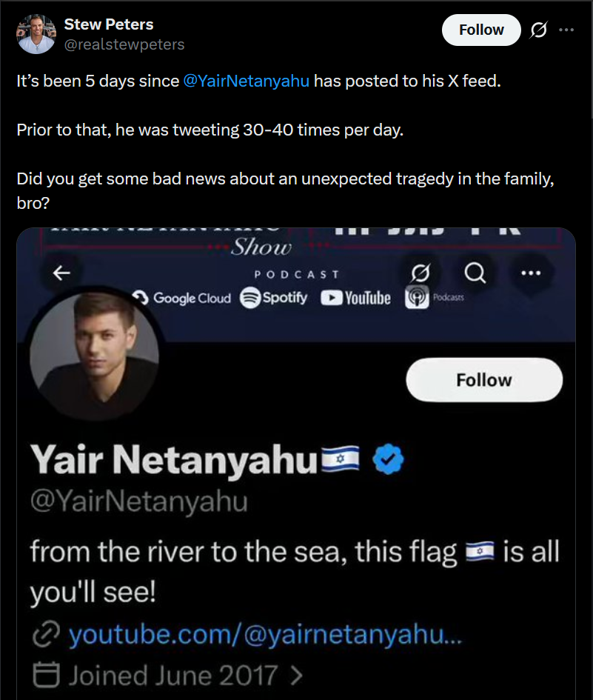Click Stew Peters' profile avatar

(x=35, y=34)
